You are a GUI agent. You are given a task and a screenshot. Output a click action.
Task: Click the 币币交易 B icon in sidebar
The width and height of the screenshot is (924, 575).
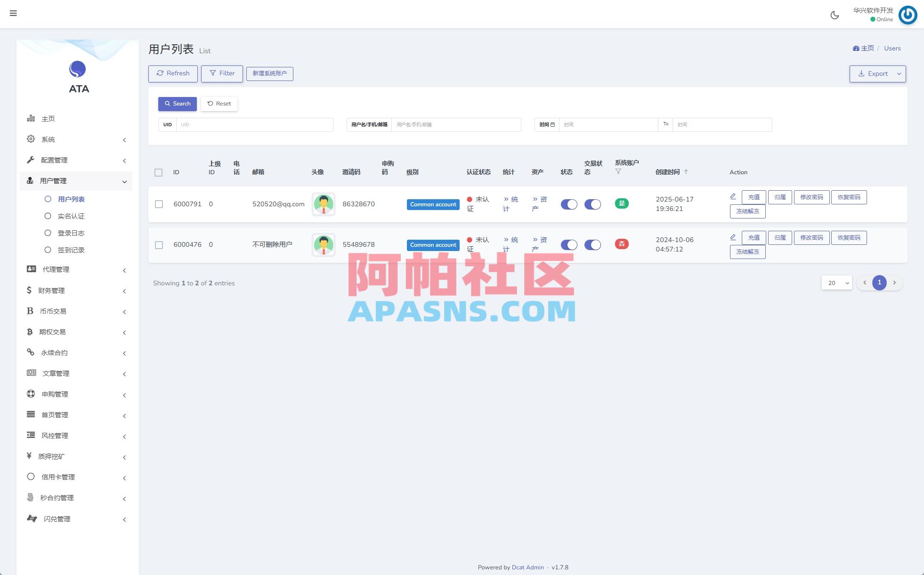tap(30, 311)
